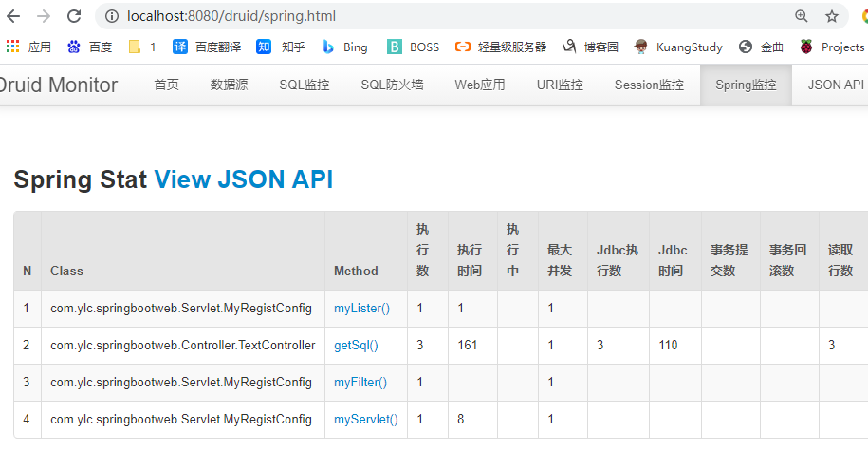The image size is (868, 451).
Task: Open the 百度翻译 bookmark
Action: coord(207,47)
